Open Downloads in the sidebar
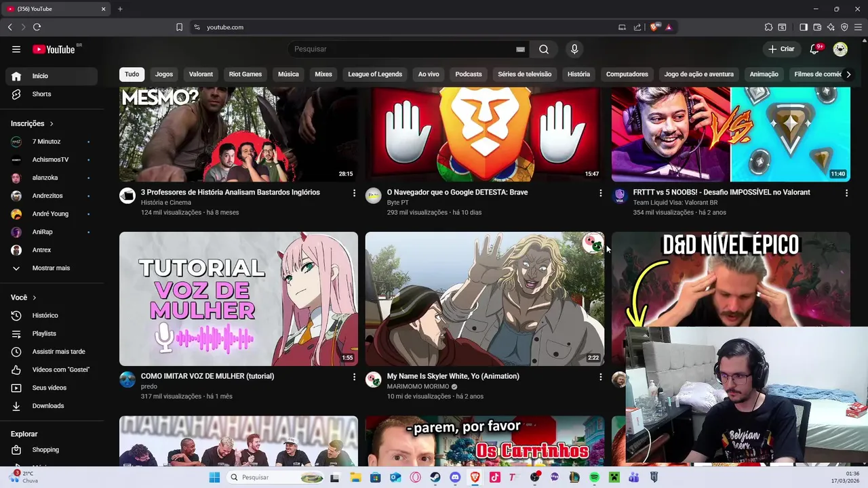The height and width of the screenshot is (488, 868). coord(52,405)
